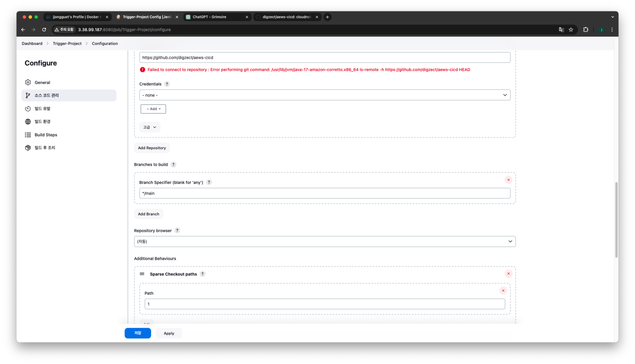Image resolution: width=635 pixels, height=364 pixels.
Task: Click the Branch Specifier input field
Action: (x=324, y=193)
